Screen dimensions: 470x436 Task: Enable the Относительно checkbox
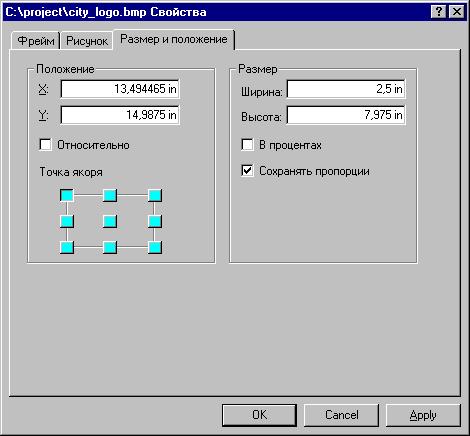(45, 145)
